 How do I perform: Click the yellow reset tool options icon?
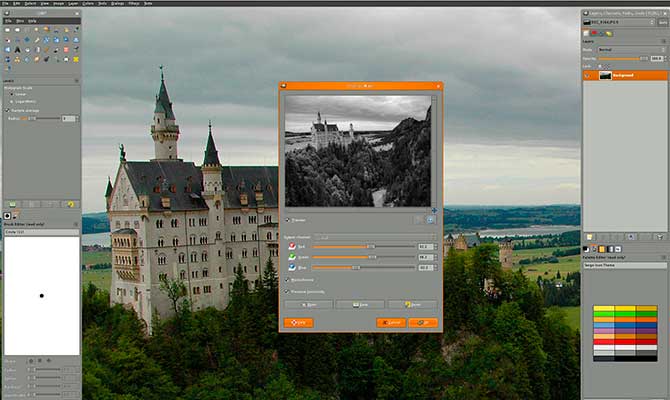(71, 204)
